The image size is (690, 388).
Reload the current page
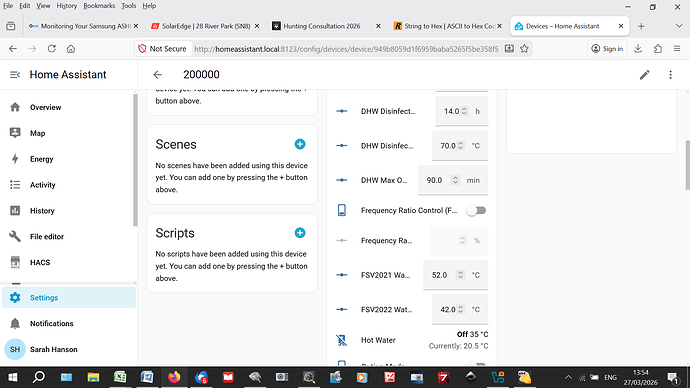pos(51,49)
